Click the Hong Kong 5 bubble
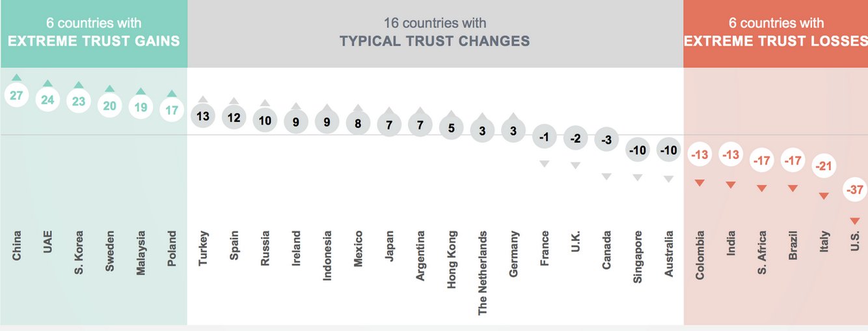 pyautogui.click(x=452, y=127)
